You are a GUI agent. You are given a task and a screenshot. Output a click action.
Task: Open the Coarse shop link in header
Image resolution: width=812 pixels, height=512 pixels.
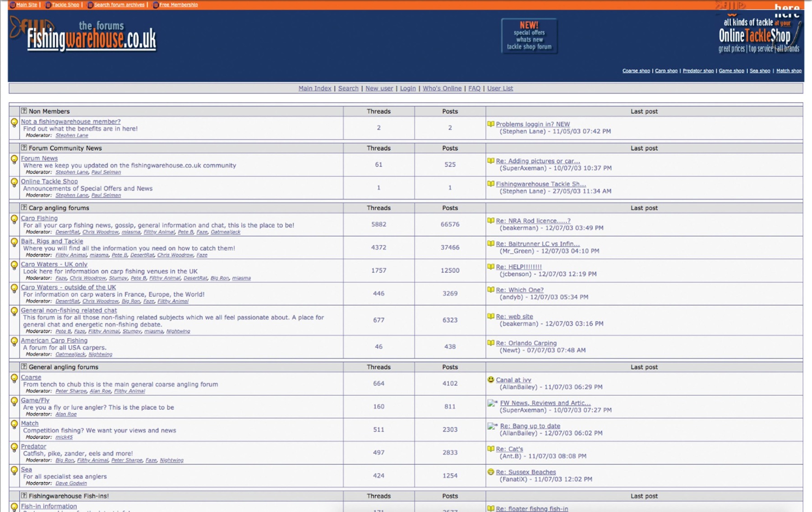(636, 71)
